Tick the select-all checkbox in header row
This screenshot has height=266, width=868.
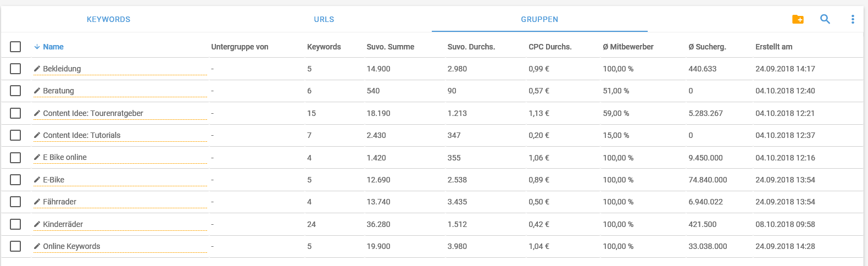[x=15, y=47]
